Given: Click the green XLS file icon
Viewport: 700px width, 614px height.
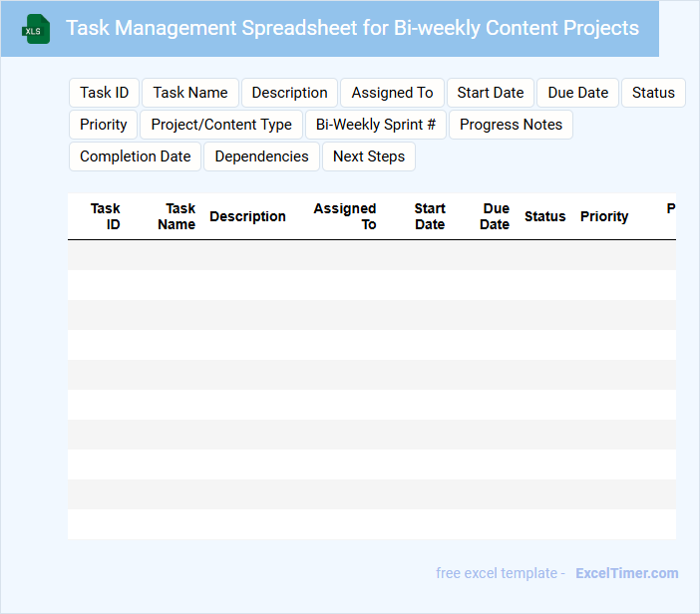Looking at the screenshot, I should click(35, 29).
